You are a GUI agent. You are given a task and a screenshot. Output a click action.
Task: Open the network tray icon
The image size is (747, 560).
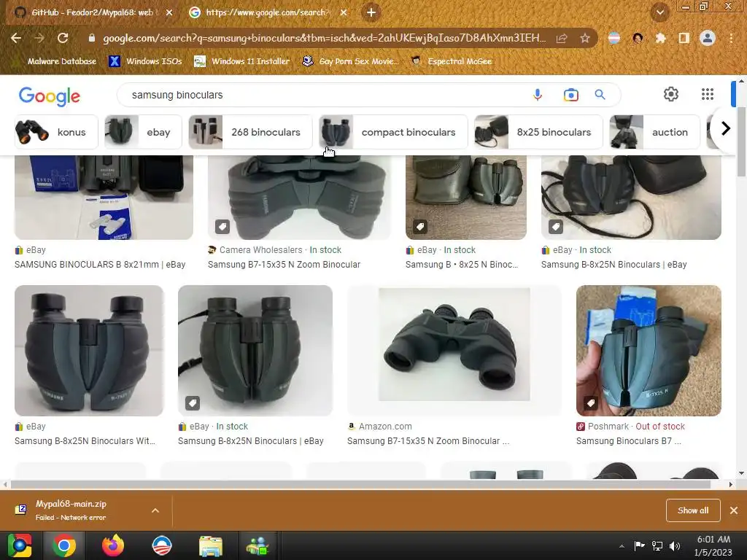point(657,546)
